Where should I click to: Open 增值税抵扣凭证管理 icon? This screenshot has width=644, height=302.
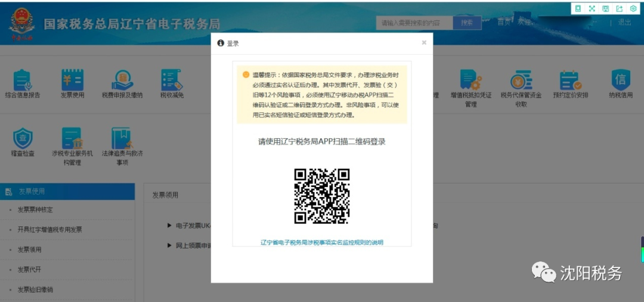point(470,80)
